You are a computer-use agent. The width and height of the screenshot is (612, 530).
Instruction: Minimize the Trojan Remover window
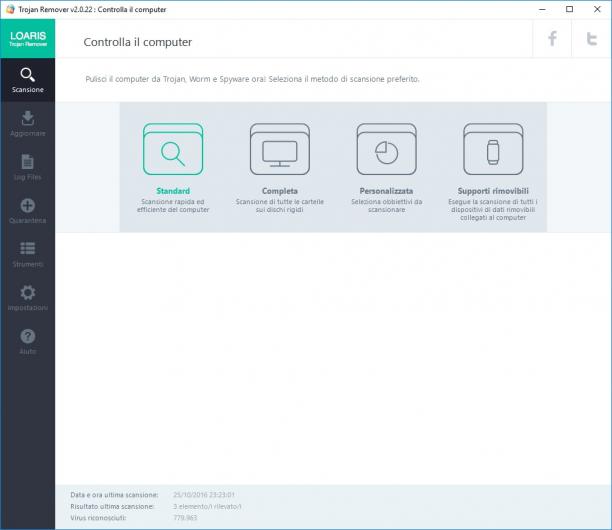[x=542, y=9]
